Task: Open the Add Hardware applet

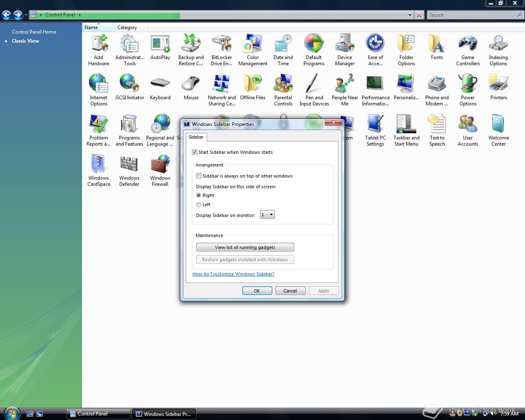Action: [99, 50]
